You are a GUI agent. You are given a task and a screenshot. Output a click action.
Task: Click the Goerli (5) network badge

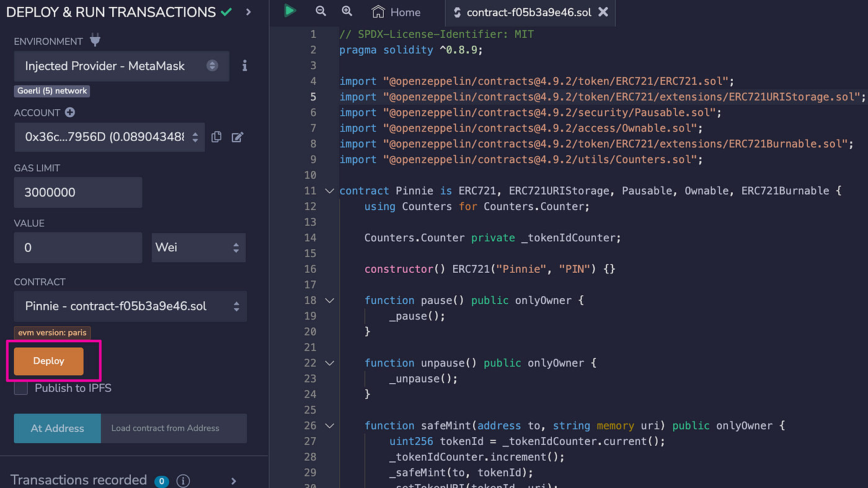click(x=52, y=91)
